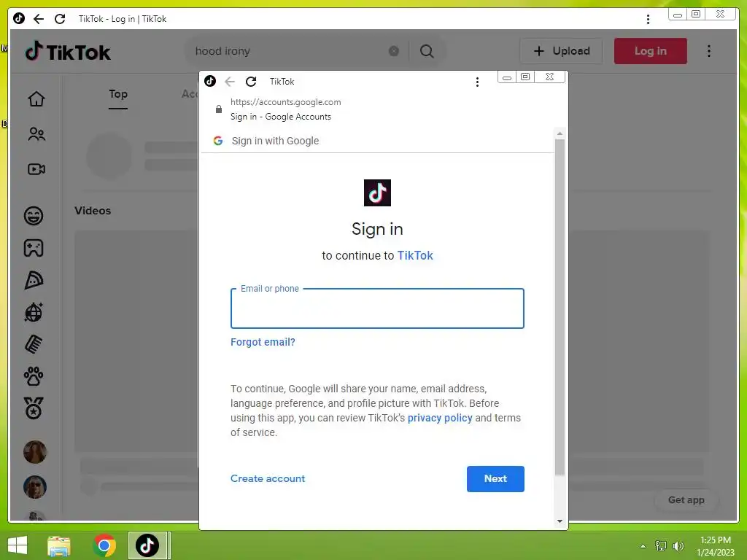Select the animals paw print category icon
Viewport: 747px width, 560px height.
pyautogui.click(x=34, y=376)
